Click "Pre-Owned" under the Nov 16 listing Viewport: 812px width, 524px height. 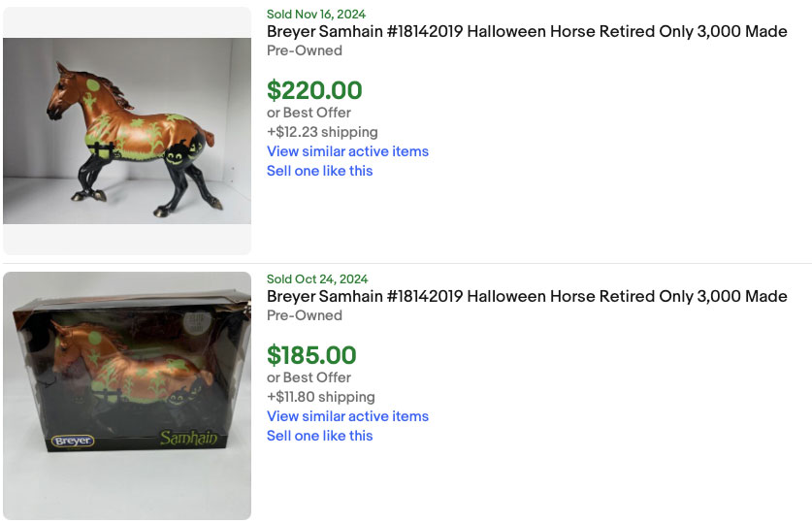(x=305, y=50)
